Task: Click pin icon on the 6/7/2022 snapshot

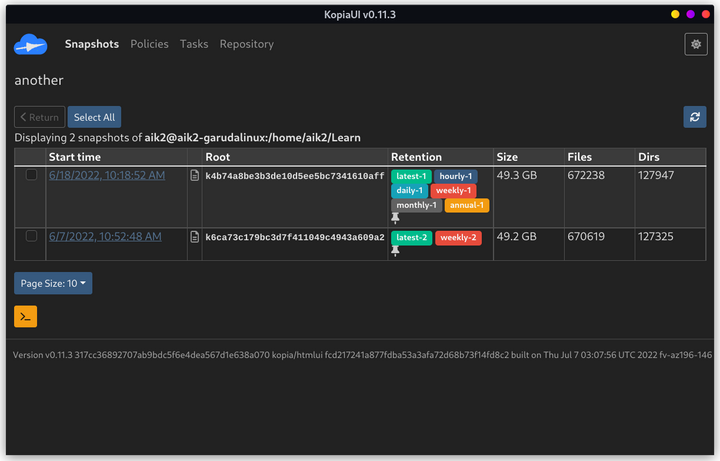Action: coord(395,251)
